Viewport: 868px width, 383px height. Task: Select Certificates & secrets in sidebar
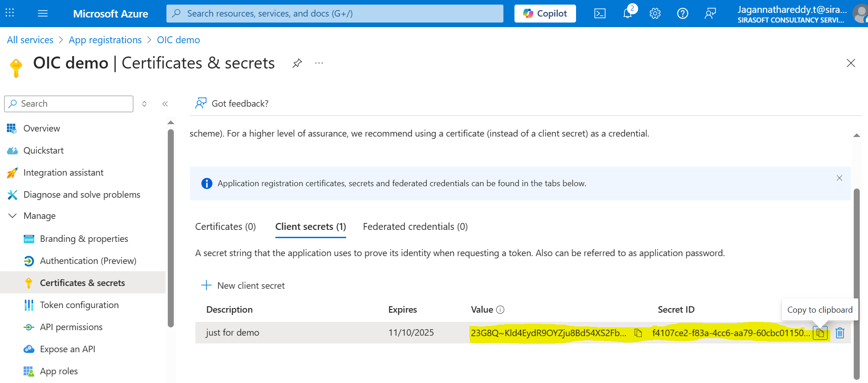83,283
